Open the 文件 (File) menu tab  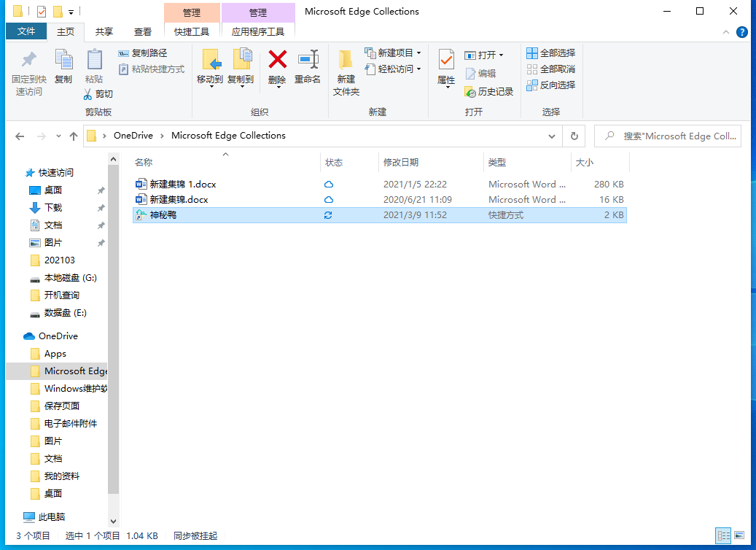click(x=26, y=31)
